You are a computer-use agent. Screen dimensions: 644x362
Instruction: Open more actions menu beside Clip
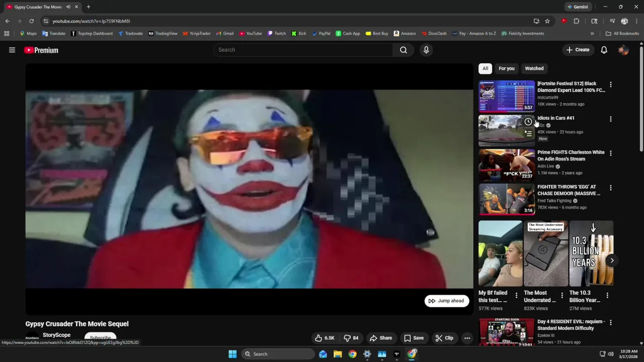467,338
